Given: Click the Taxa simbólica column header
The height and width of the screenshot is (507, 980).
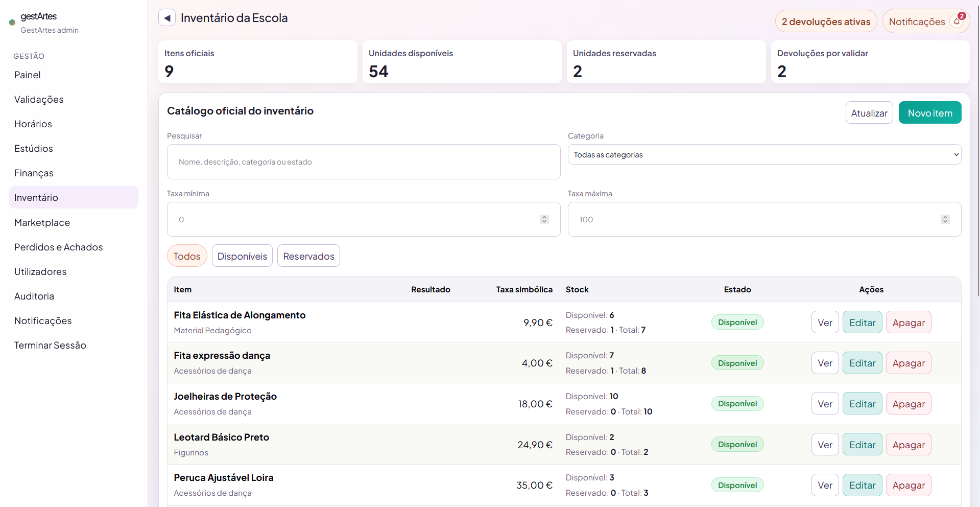Looking at the screenshot, I should coord(524,289).
